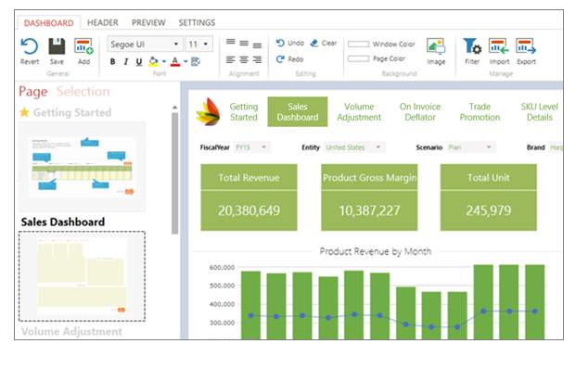Viewport: 588px width, 369px height.
Task: Click the Revert icon
Action: (30, 47)
